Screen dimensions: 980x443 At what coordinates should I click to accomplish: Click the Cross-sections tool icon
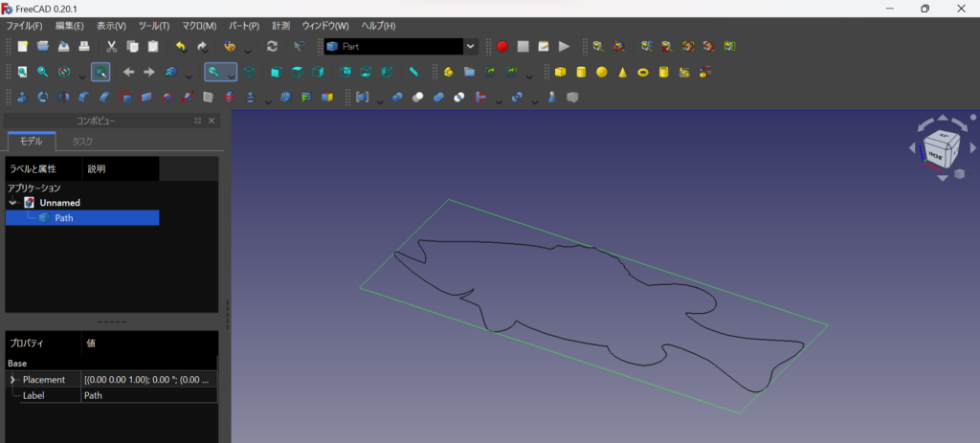tap(229, 98)
